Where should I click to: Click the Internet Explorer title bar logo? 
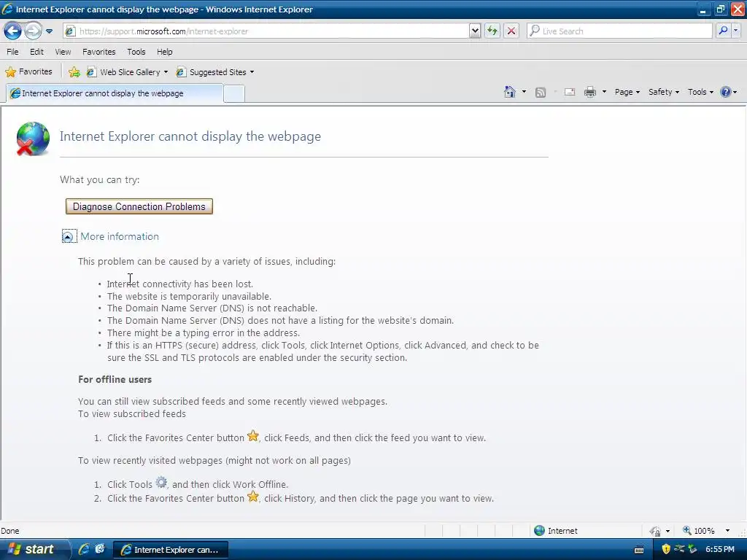[7, 9]
